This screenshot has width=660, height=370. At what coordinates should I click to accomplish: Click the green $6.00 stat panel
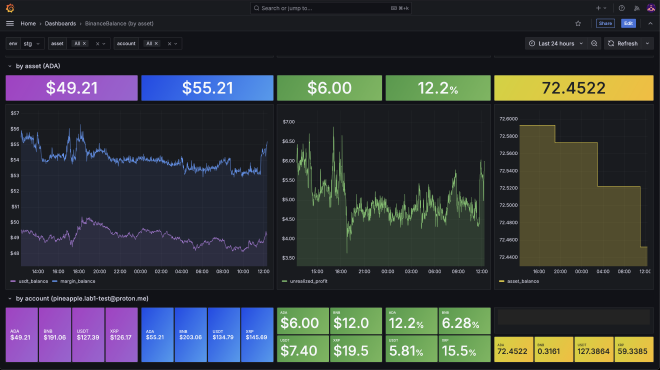(329, 88)
